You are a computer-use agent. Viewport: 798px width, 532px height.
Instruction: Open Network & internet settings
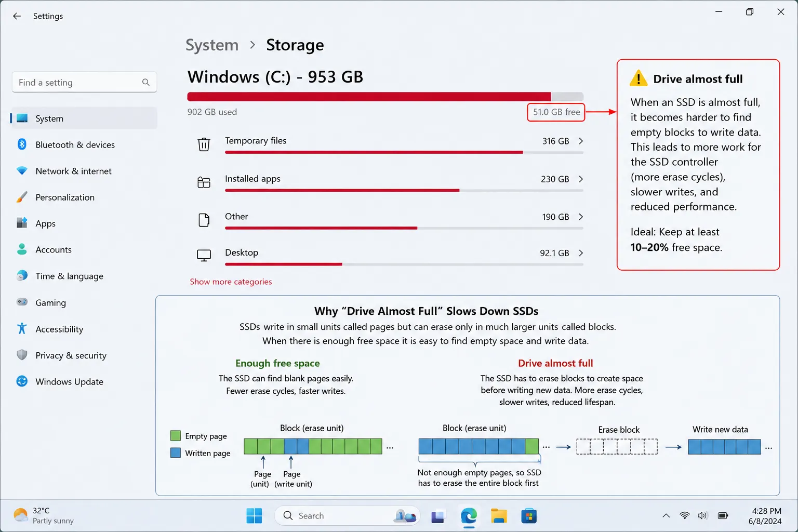pyautogui.click(x=84, y=171)
